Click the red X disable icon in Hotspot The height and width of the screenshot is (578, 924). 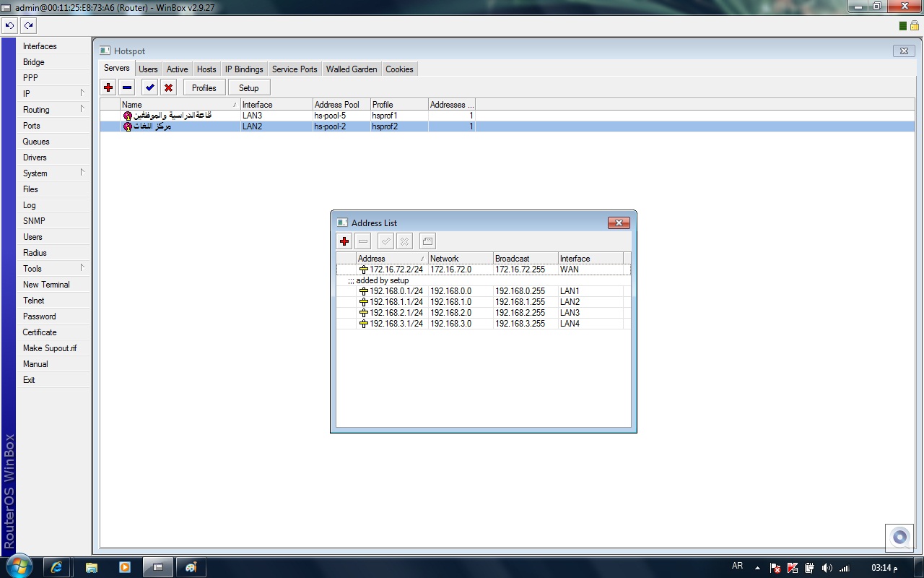(x=168, y=87)
